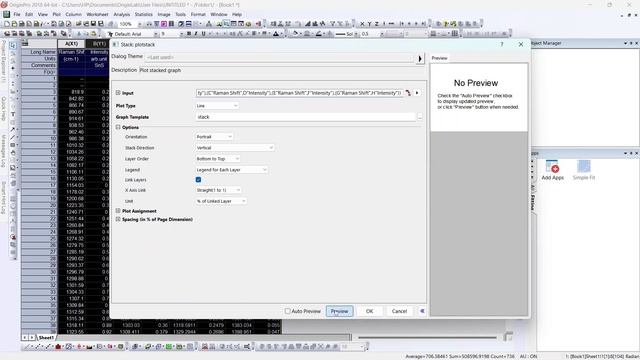Collapse the Options section
This screenshot has width=640, height=360.
click(x=118, y=127)
